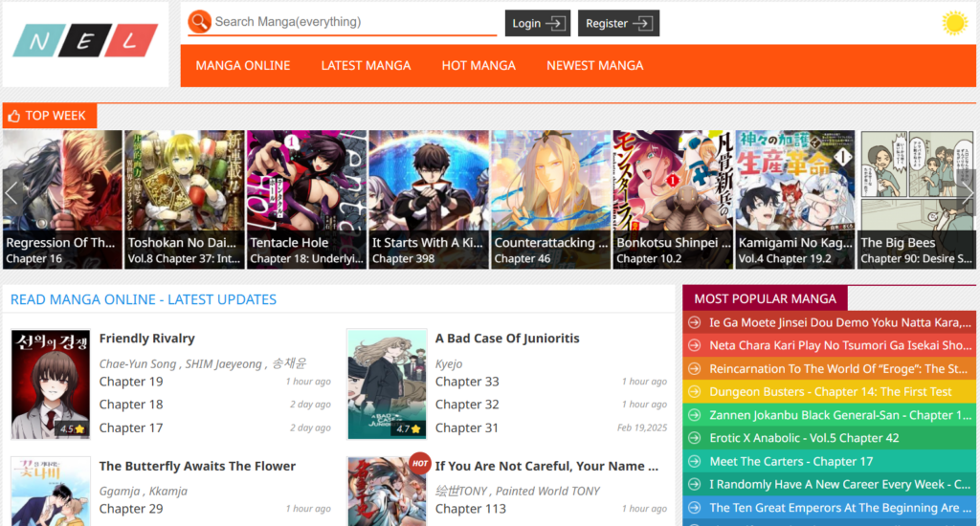Open Junioritis Chapter 32
Viewport: 980px width, 526px height.
(x=467, y=405)
